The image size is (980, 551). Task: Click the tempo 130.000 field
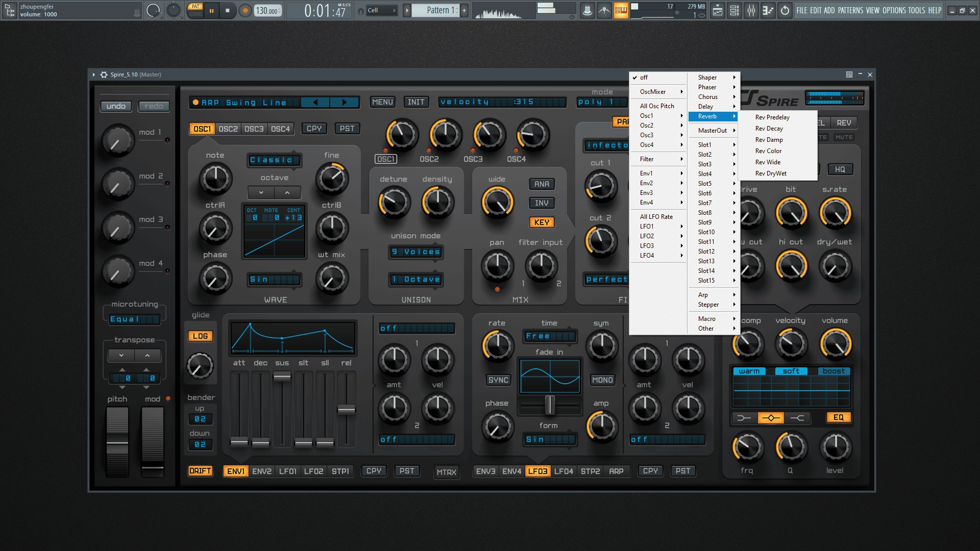(267, 11)
